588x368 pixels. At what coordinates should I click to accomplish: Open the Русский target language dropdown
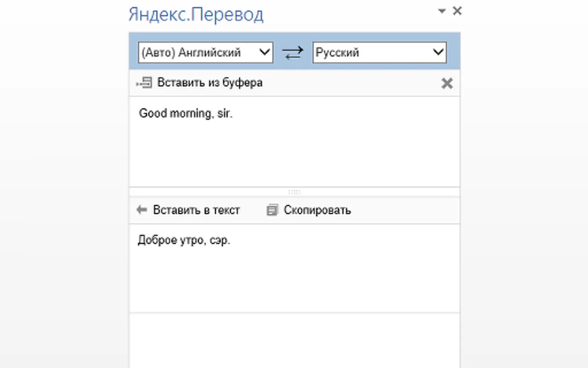[380, 52]
